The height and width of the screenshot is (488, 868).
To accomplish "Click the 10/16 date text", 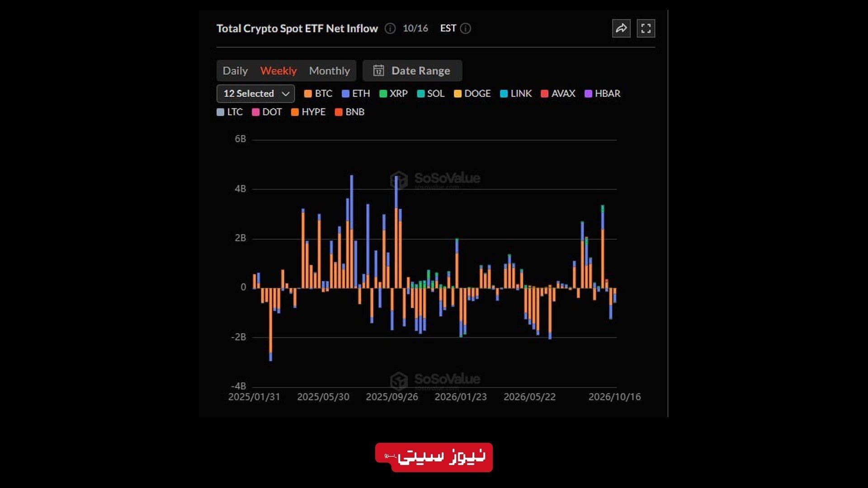I will pos(415,28).
